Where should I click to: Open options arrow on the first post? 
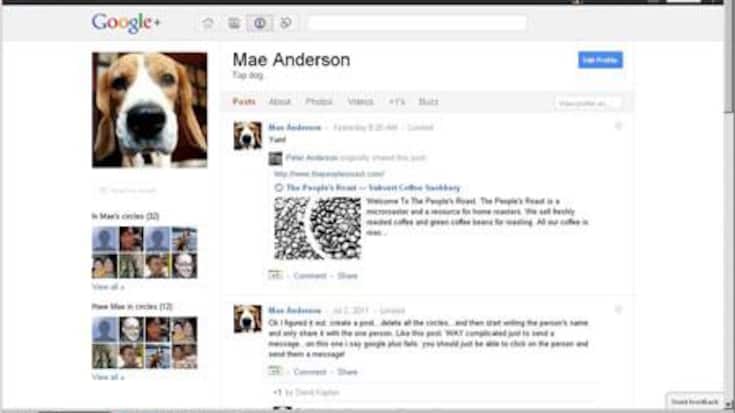click(x=618, y=126)
